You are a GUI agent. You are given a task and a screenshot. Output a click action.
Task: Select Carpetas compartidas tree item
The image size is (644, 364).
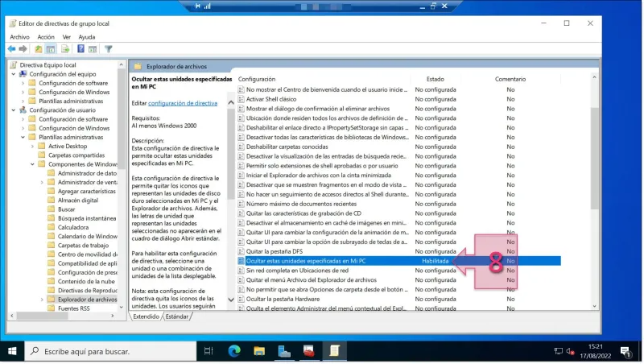coord(76,155)
